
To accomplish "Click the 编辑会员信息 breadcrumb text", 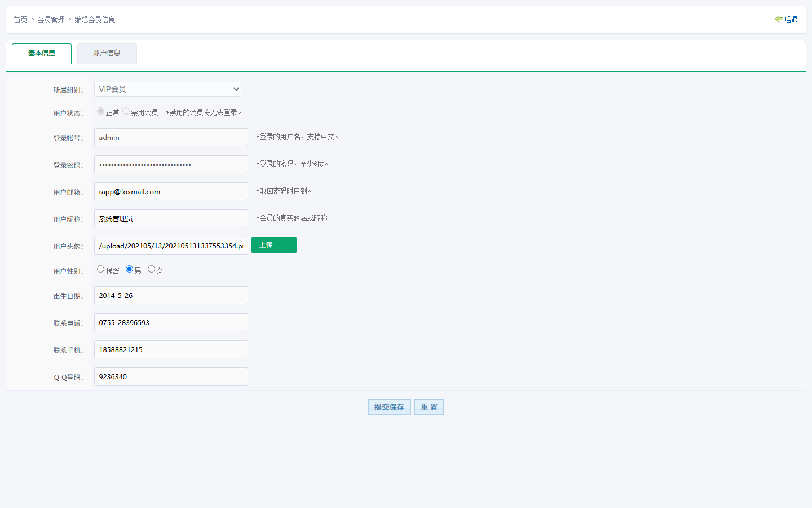I will tap(95, 20).
